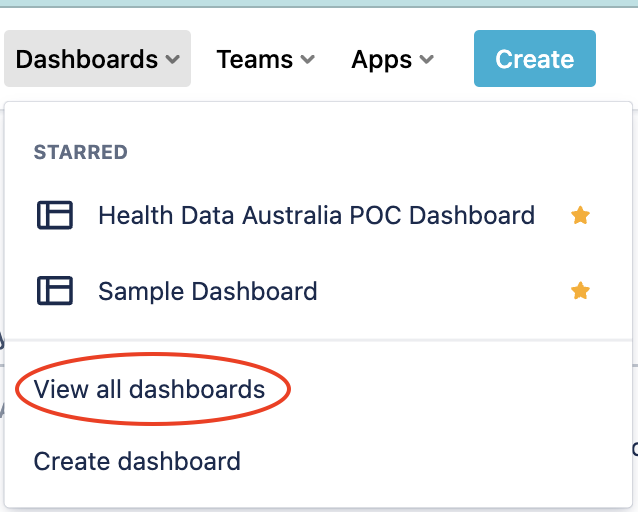Viewport: 638px width, 512px height.
Task: Unstar Health Data Australia POC Dashboard
Action: coord(580,215)
